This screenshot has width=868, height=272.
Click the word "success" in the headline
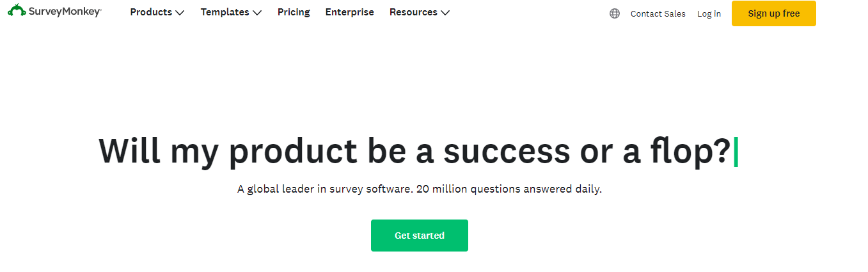506,152
